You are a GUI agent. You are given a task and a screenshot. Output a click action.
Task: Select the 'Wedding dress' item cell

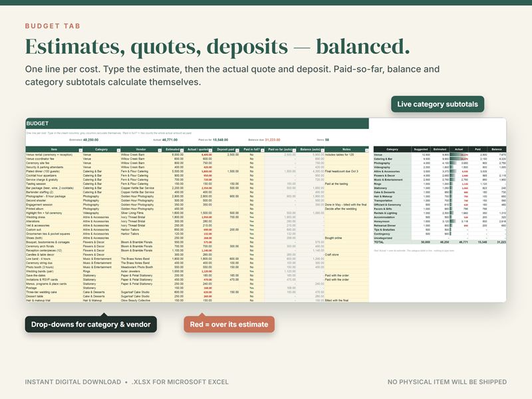[x=54, y=217]
